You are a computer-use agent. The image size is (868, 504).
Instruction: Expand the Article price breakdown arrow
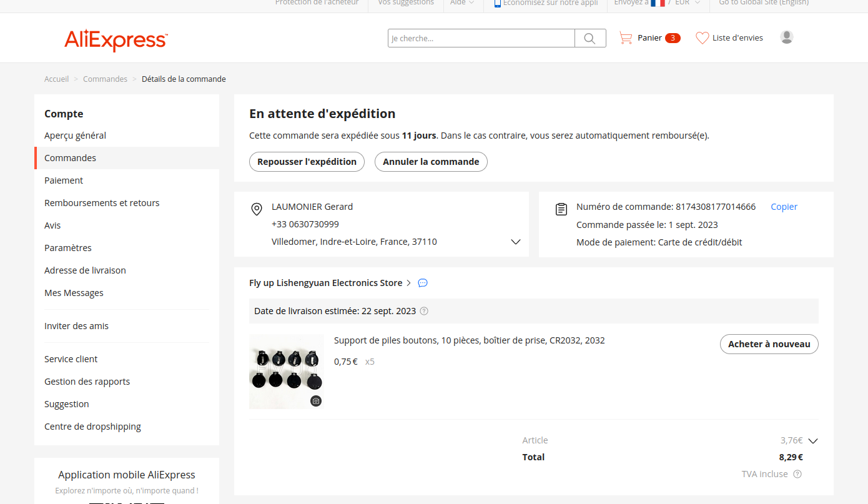click(812, 441)
